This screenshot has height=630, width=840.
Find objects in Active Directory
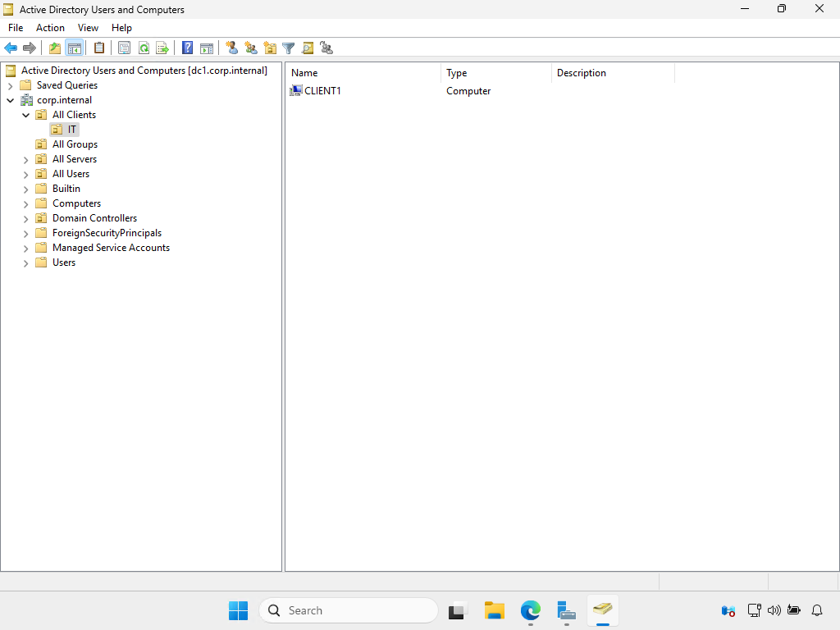tap(308, 48)
